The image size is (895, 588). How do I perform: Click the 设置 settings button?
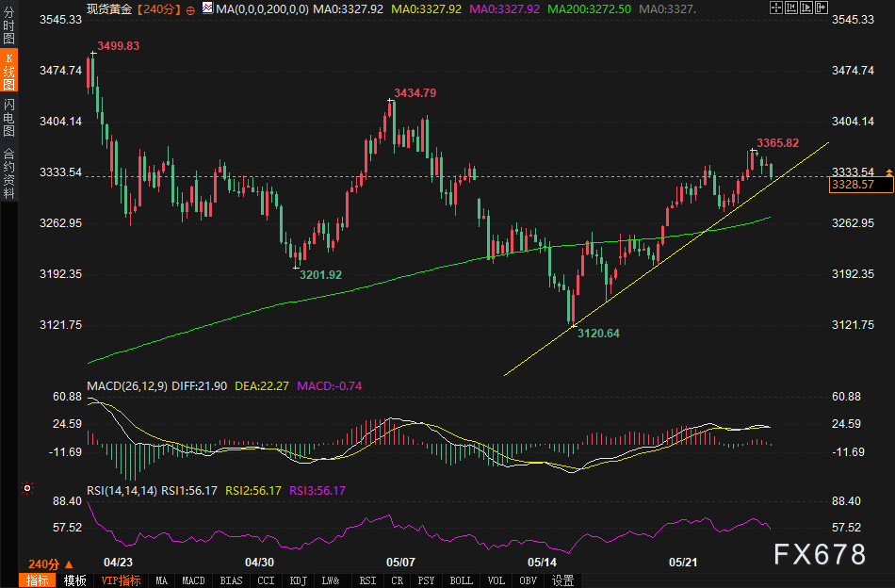(x=562, y=580)
